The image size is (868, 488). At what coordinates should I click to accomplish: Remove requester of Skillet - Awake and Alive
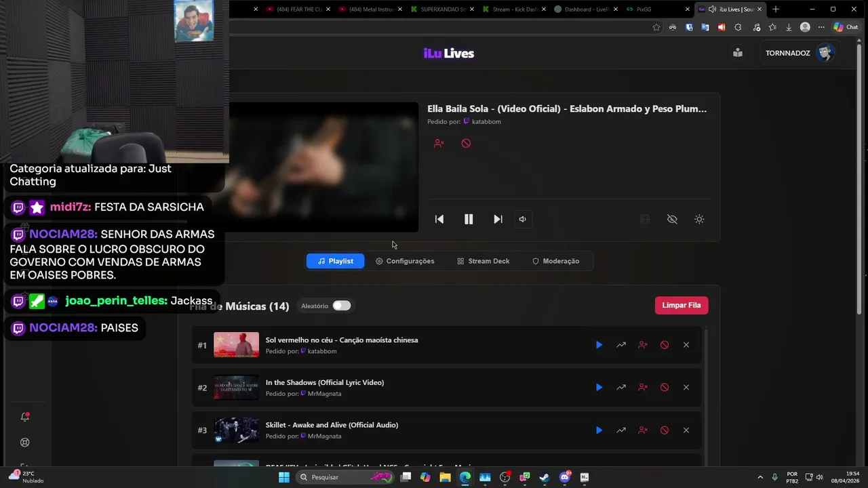[x=642, y=430]
